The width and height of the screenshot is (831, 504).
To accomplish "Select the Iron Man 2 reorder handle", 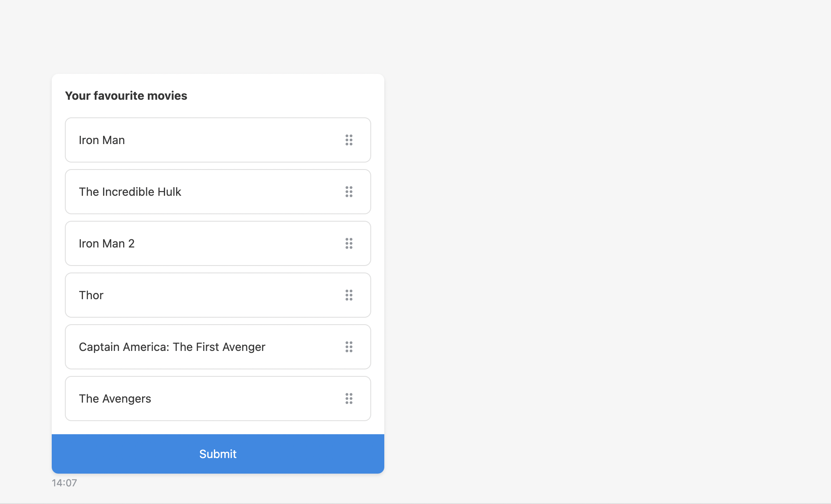I will tap(349, 243).
